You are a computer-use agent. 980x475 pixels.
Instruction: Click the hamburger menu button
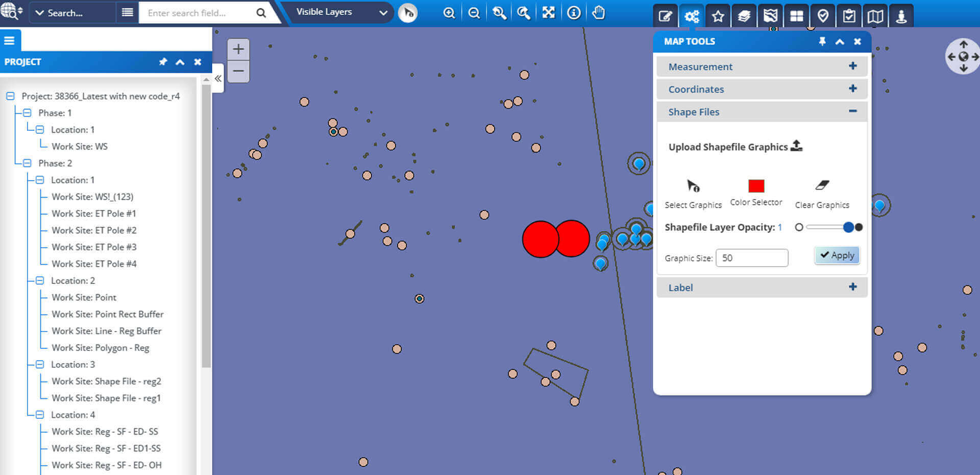click(10, 40)
